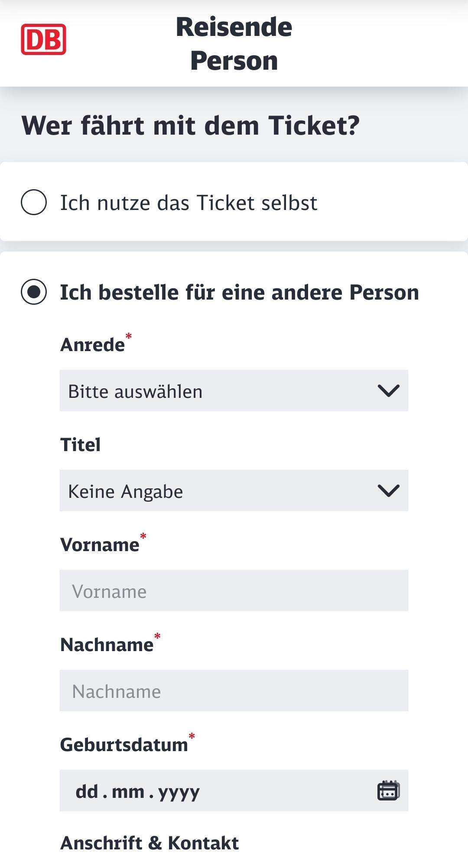Select 'Ich nutze das Ticket selbst' radio
Image resolution: width=468 pixels, height=868 pixels.
pyautogui.click(x=34, y=202)
